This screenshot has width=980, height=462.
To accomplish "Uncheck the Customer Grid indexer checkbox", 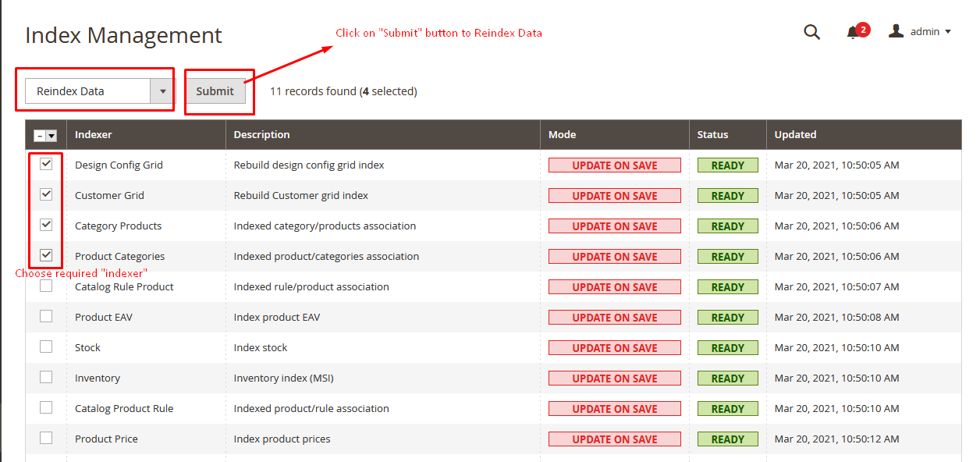I will pos(46,194).
